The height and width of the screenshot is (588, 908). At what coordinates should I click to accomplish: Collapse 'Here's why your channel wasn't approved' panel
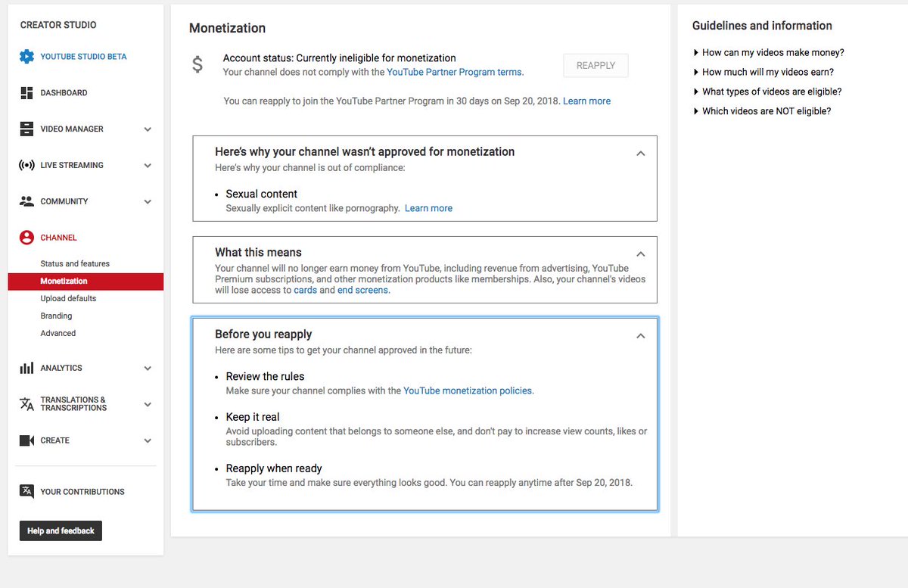click(x=641, y=154)
